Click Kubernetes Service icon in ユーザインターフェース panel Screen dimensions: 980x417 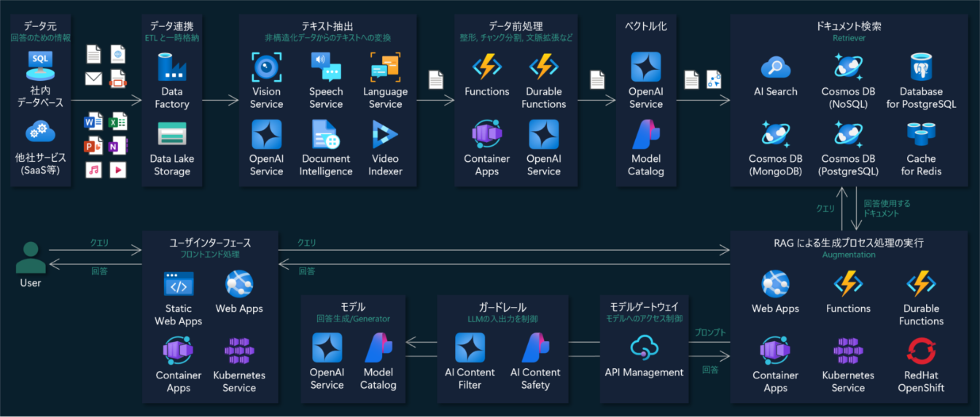click(239, 351)
